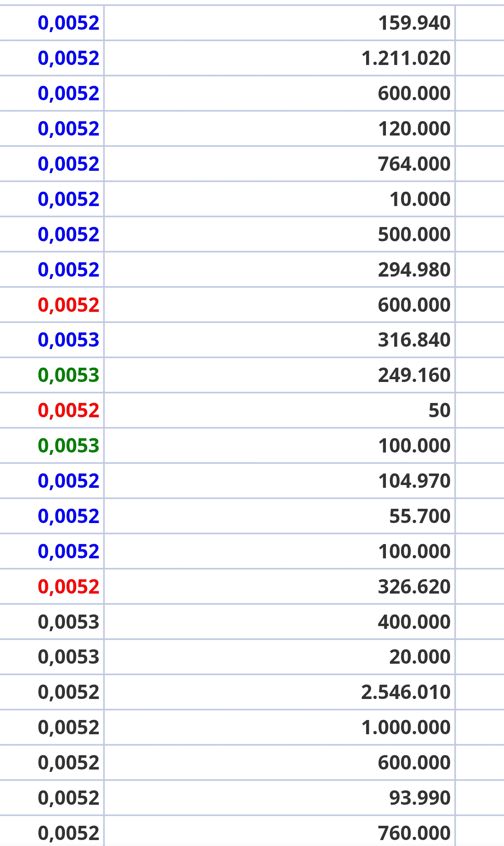
Task: Click the 55.700 volume value
Action: click(x=420, y=516)
